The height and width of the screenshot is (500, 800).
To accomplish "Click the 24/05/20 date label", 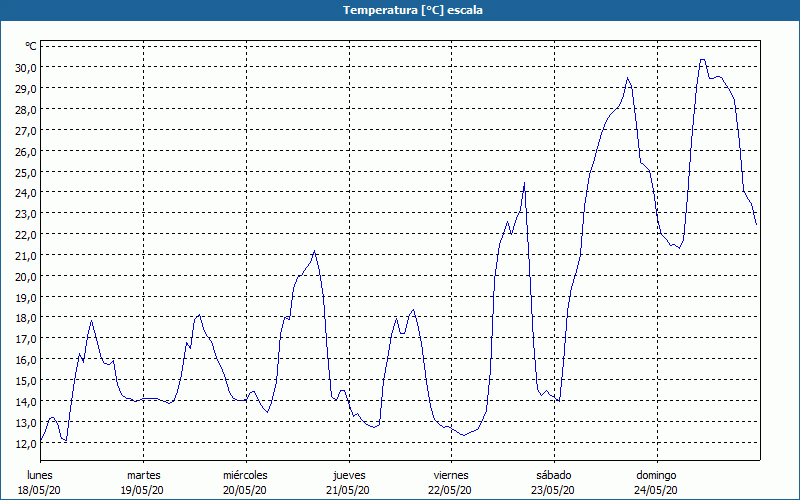I will pyautogui.click(x=656, y=490).
